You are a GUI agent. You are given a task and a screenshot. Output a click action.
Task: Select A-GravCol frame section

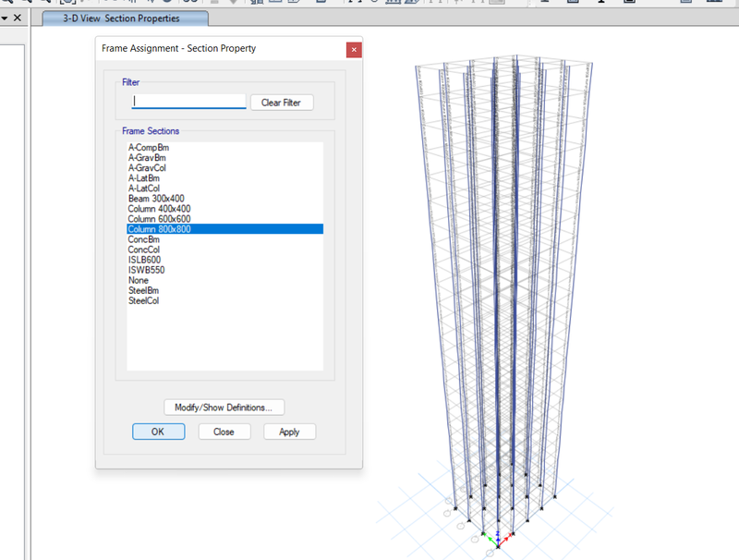pyautogui.click(x=224, y=168)
